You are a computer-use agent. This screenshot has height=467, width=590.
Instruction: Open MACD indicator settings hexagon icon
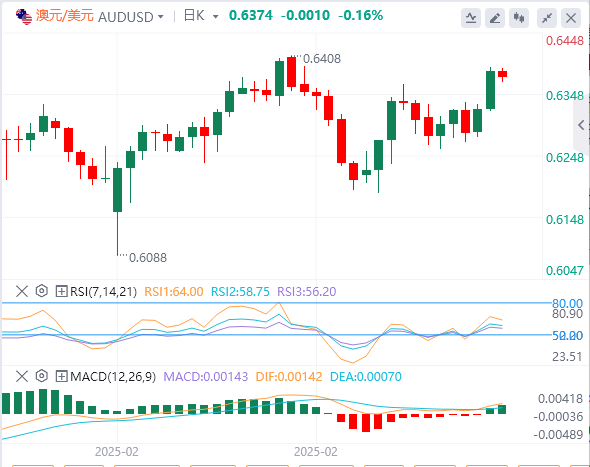click(x=42, y=376)
